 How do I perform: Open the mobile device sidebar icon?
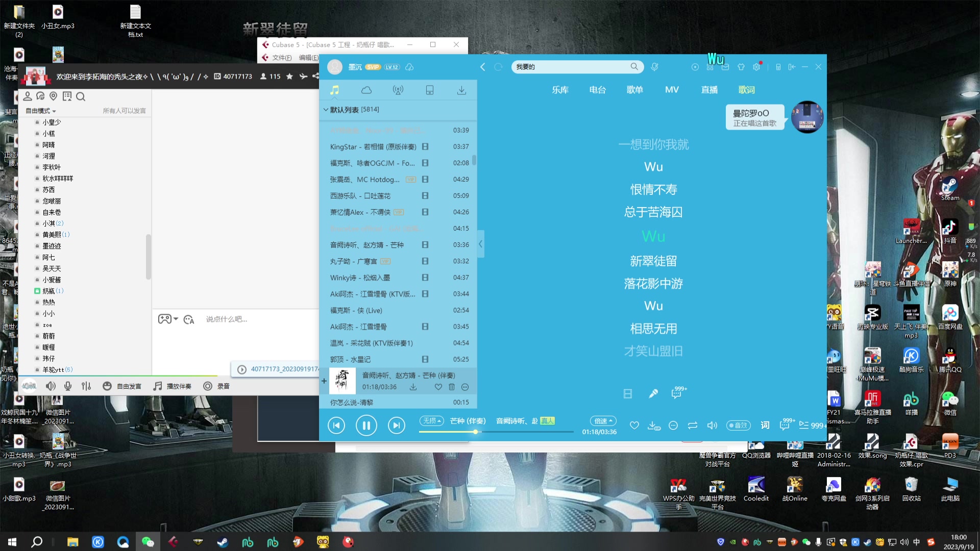pos(430,90)
